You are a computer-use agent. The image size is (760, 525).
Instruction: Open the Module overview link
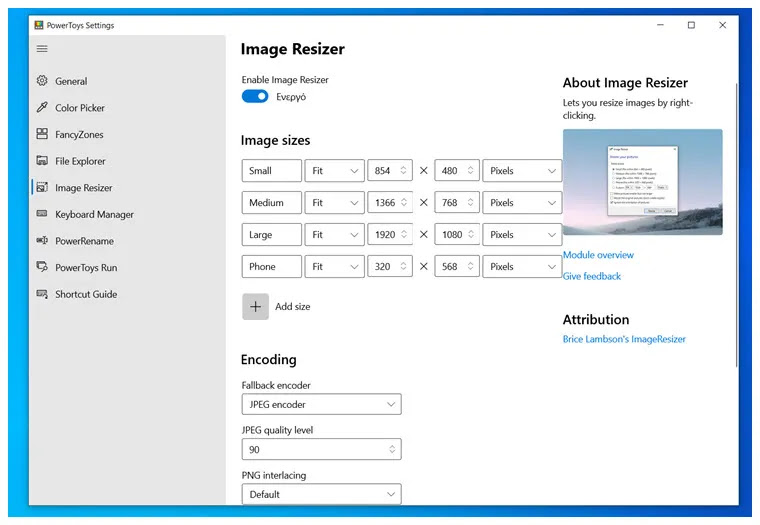click(x=598, y=255)
